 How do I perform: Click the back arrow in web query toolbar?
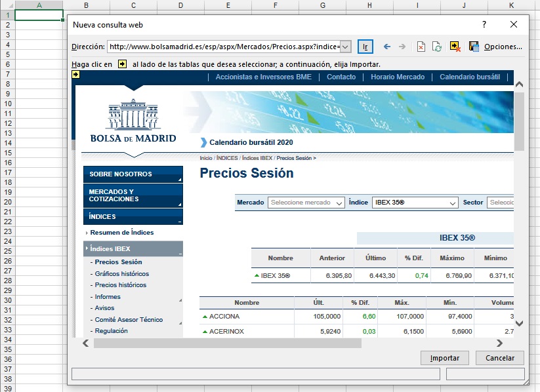386,47
